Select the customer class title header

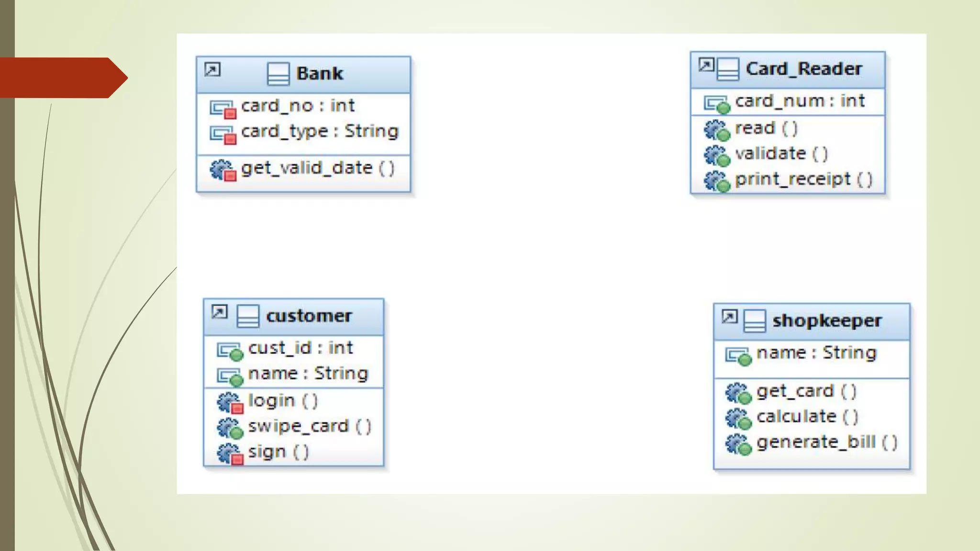pyautogui.click(x=309, y=316)
